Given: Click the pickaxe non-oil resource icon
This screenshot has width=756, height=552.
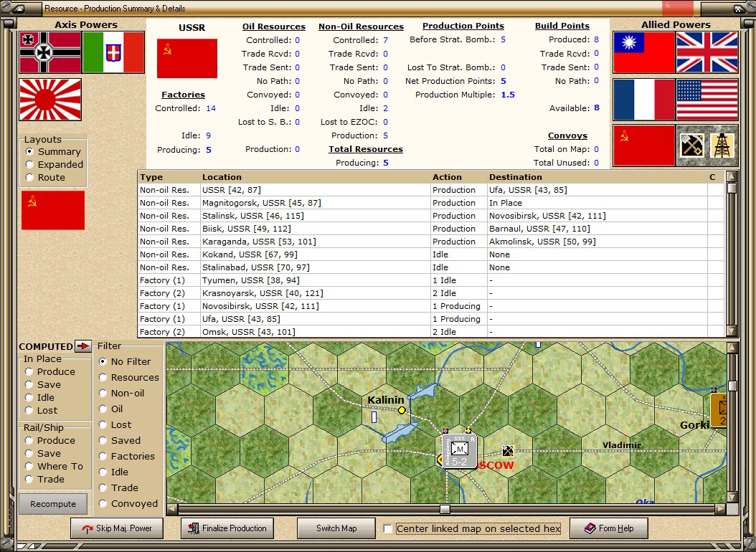Looking at the screenshot, I should click(x=691, y=146).
